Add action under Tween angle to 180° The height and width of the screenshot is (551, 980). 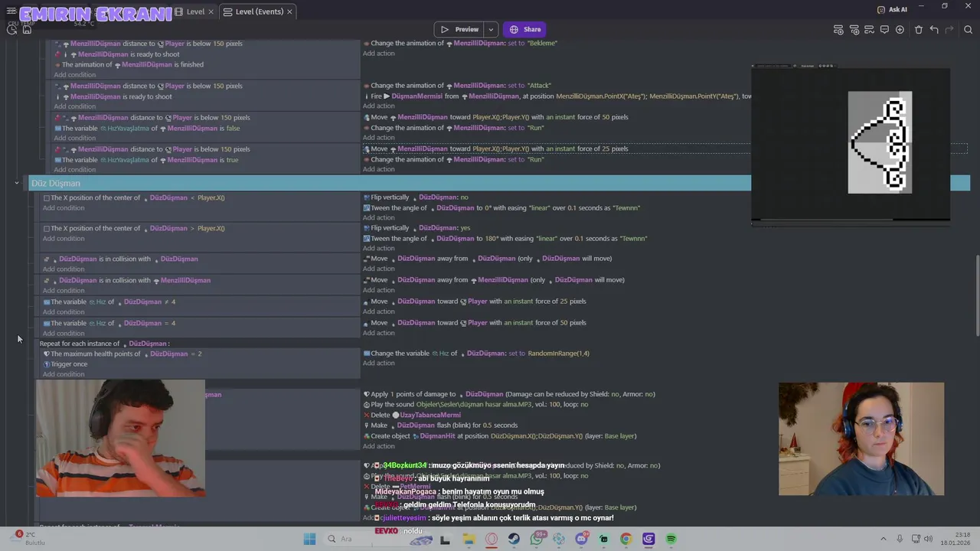[379, 249]
